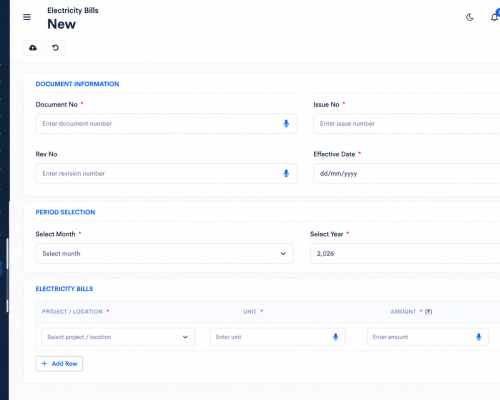Open the notifications bell

click(x=495, y=17)
